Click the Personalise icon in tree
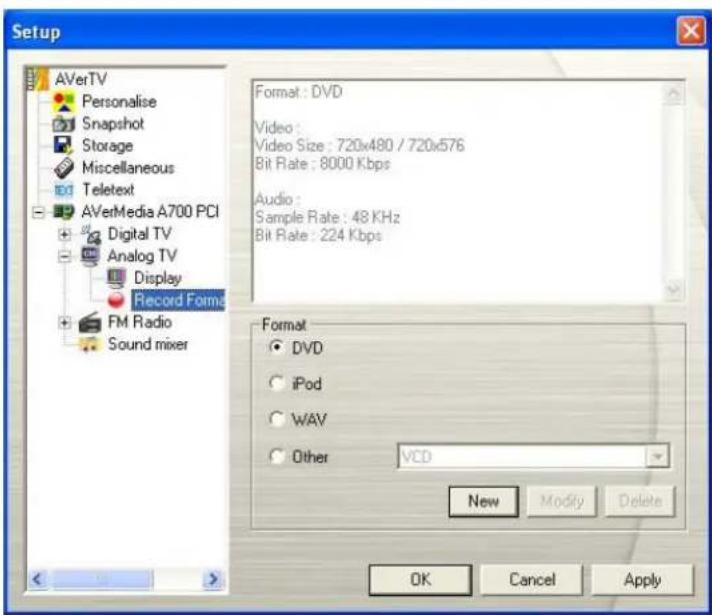 (64, 102)
